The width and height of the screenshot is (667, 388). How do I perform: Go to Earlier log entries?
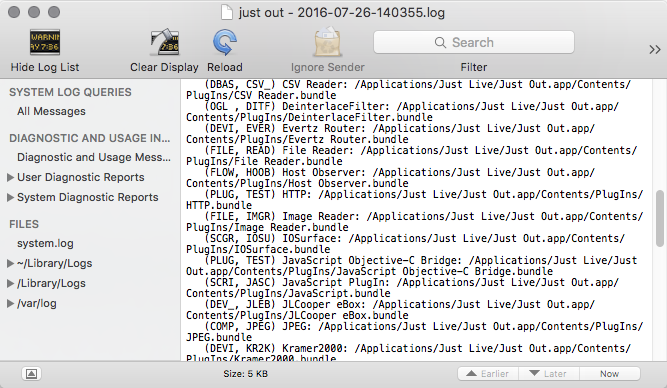click(488, 374)
